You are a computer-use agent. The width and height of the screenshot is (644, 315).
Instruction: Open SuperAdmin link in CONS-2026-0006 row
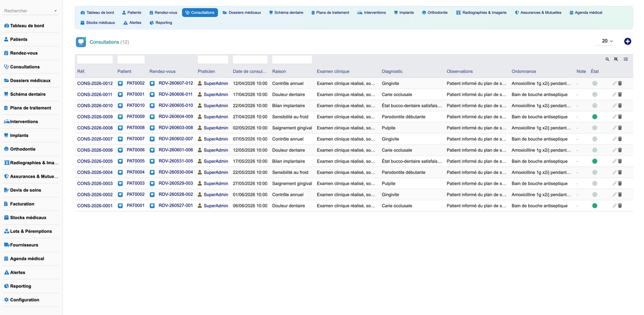[216, 150]
